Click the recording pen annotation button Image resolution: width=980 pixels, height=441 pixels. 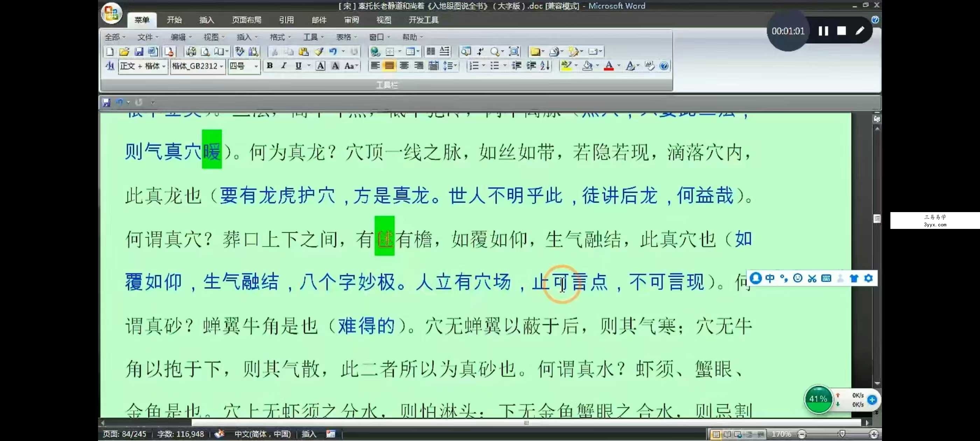pos(860,31)
